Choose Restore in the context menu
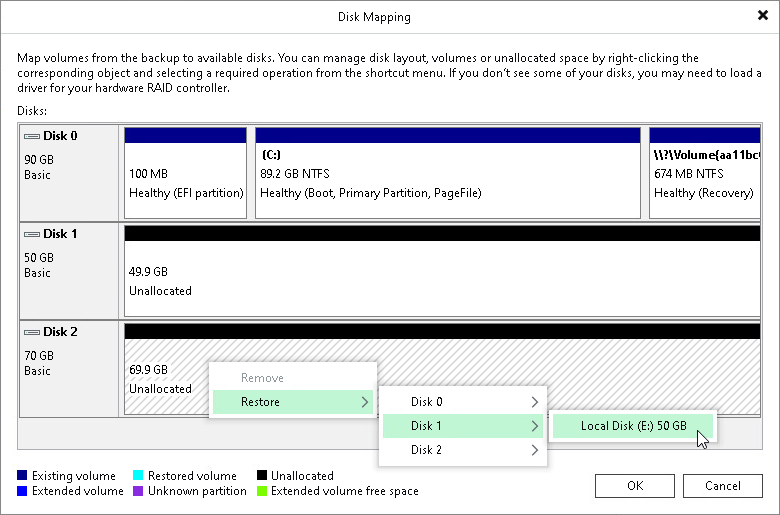780x515 pixels. click(x=292, y=402)
